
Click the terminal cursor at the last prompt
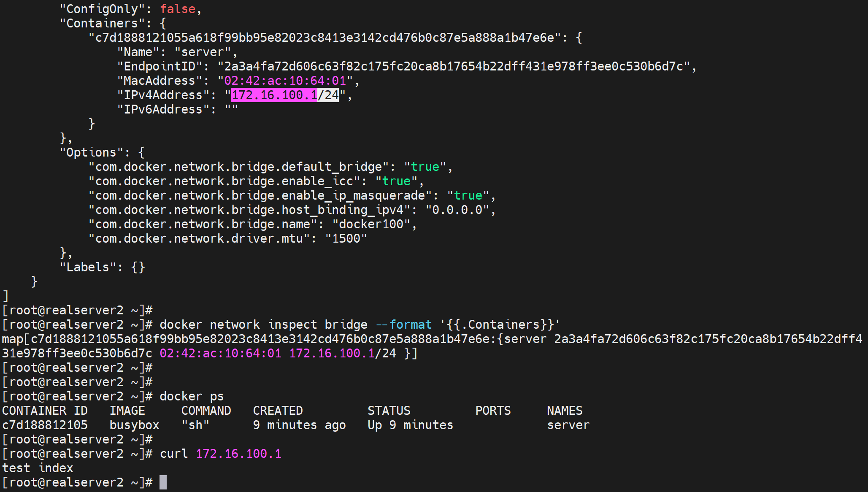163,482
